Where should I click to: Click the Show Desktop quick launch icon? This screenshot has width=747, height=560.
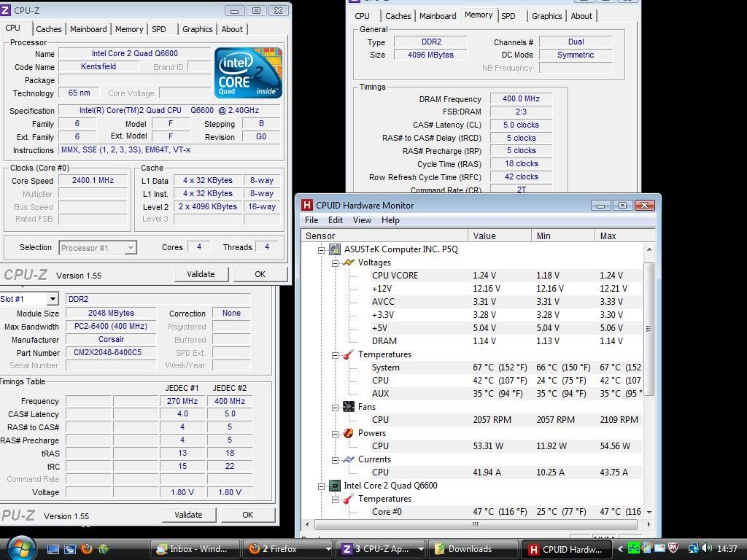tap(53, 549)
